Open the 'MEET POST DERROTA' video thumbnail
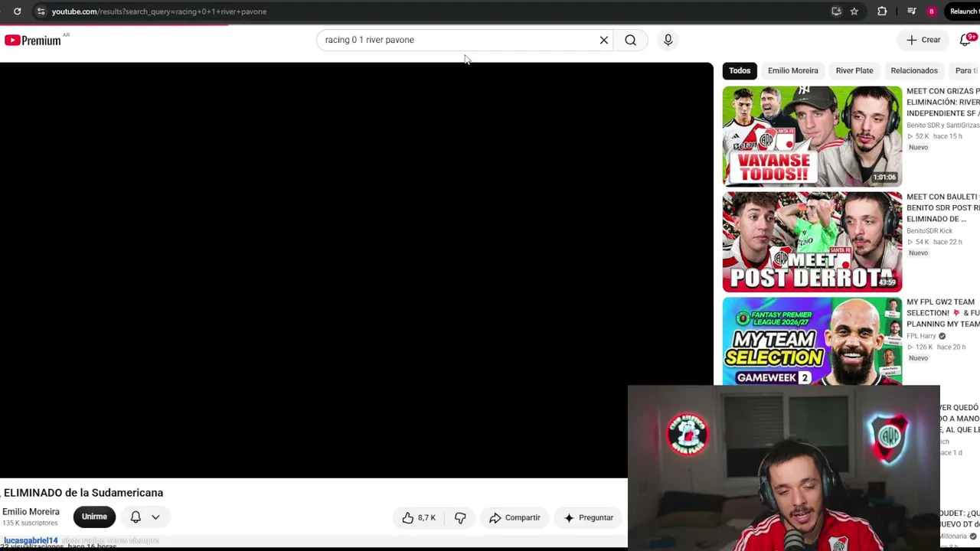 pos(812,242)
